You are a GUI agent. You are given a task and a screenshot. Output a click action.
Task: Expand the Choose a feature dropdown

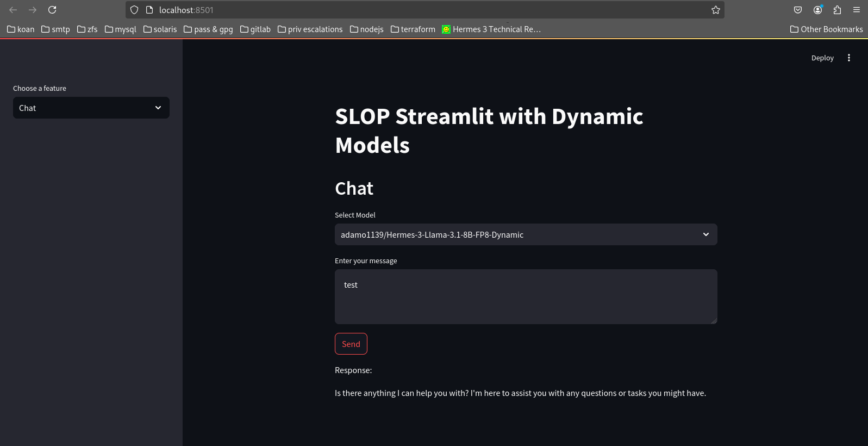(91, 108)
